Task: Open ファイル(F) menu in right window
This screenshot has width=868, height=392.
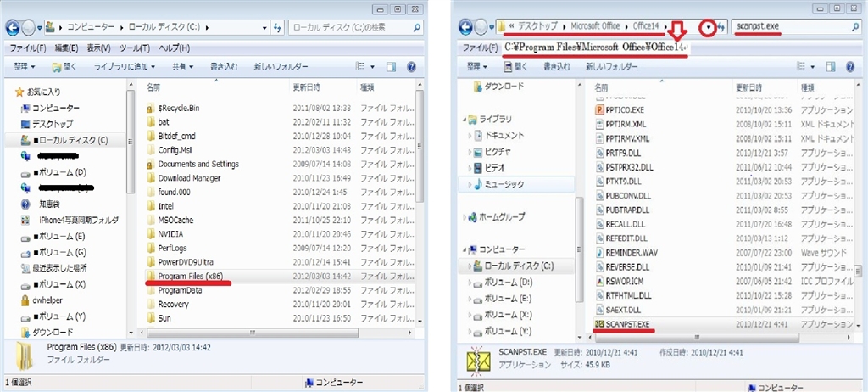Action: (x=480, y=48)
